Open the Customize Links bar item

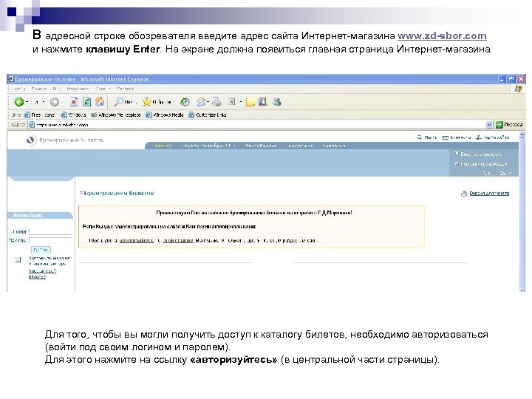pos(208,115)
